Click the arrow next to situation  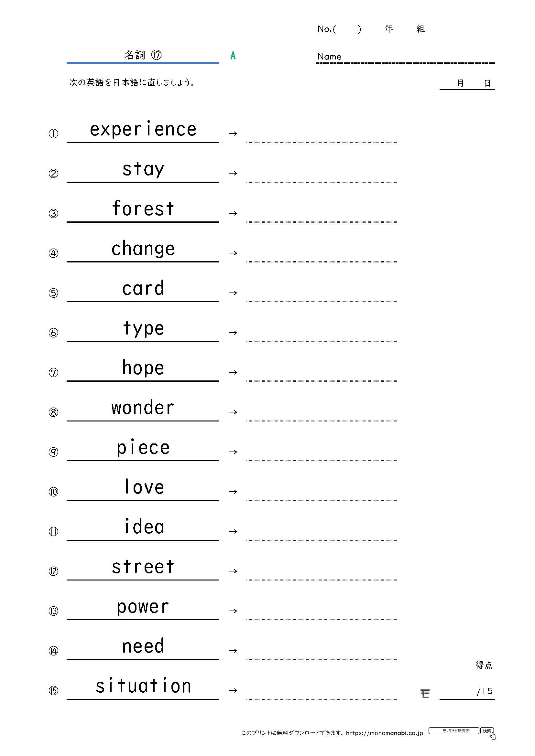(x=233, y=690)
